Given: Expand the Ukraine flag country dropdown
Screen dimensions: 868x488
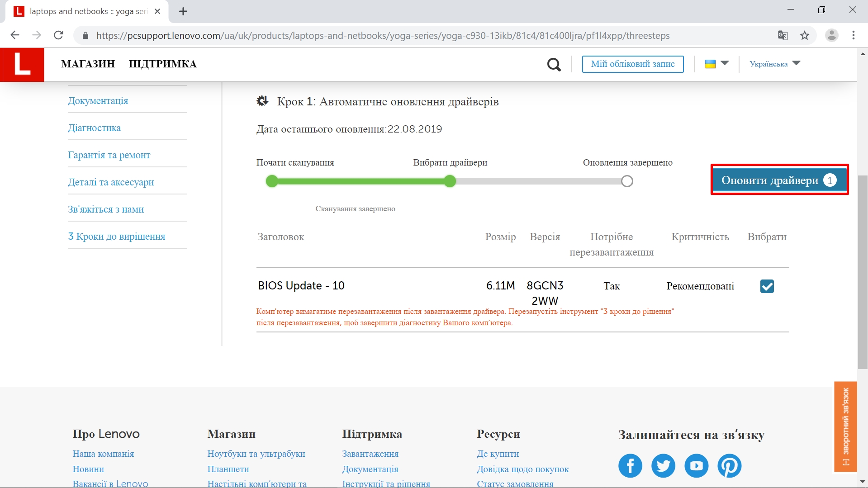Looking at the screenshot, I should point(716,64).
